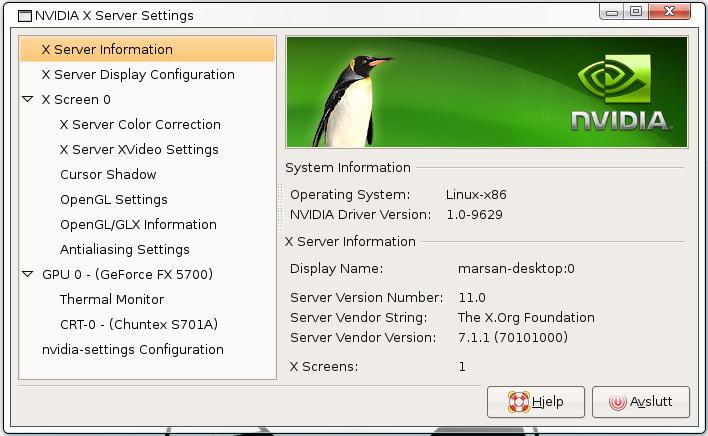Click the NVIDIA Driver Version: label
Image resolution: width=708 pixels, height=436 pixels.
[x=360, y=214]
